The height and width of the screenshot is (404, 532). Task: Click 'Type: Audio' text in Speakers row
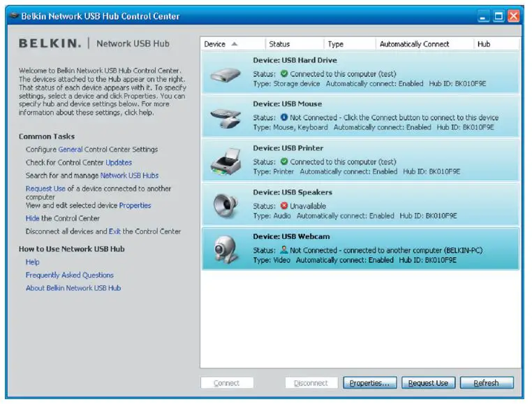coord(272,216)
